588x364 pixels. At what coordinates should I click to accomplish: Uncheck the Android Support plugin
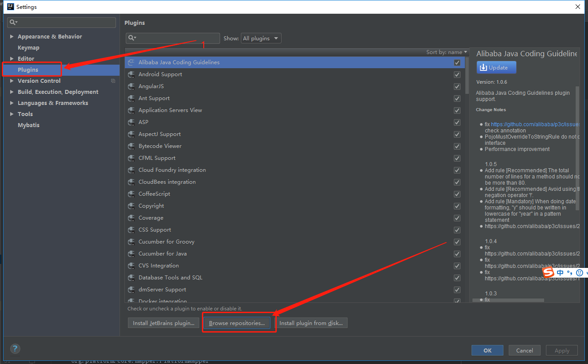click(x=457, y=74)
